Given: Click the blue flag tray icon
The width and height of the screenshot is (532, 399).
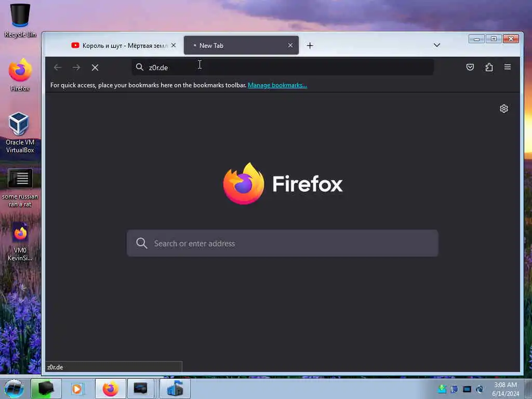Looking at the screenshot, I should pos(454,389).
